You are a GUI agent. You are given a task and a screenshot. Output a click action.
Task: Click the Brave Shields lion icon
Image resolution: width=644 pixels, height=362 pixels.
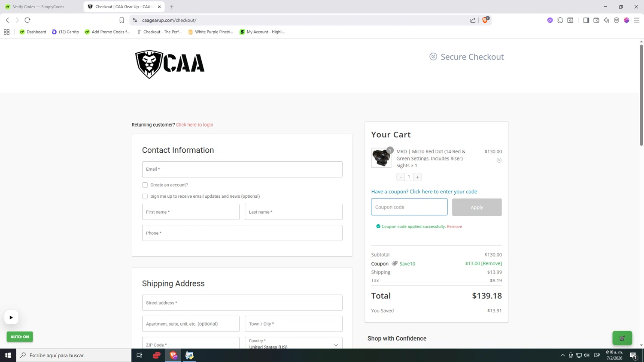click(x=485, y=20)
